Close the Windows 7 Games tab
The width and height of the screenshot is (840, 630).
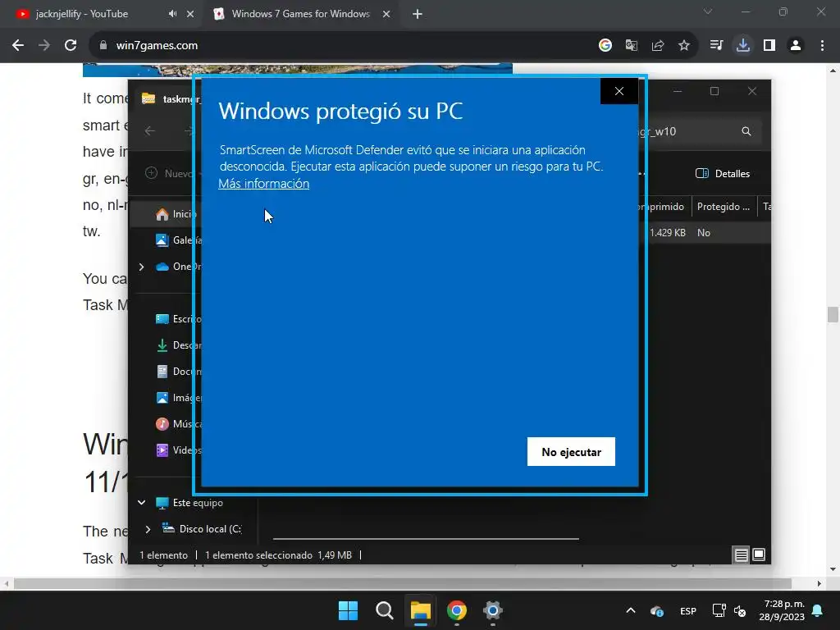pyautogui.click(x=386, y=14)
